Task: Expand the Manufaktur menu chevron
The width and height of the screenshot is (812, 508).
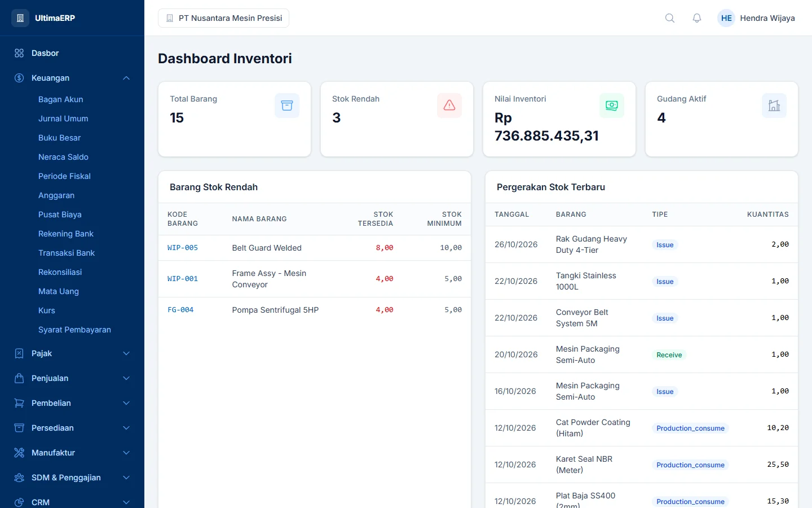Action: (x=126, y=453)
